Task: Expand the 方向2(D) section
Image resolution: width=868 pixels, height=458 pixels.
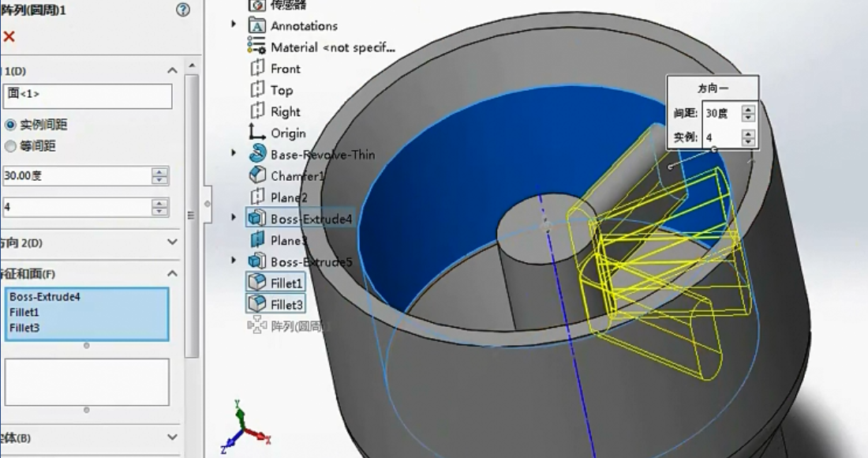Action: [172, 241]
